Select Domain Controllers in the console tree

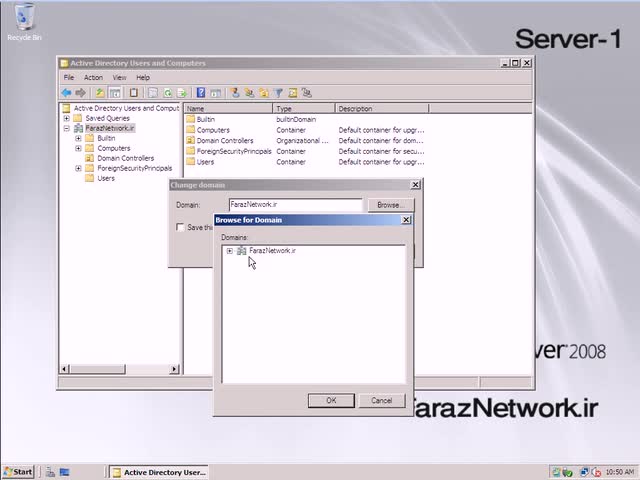point(125,158)
